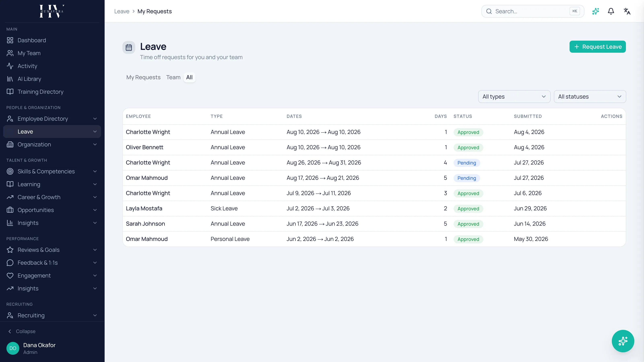Open the All types dropdown
The width and height of the screenshot is (644, 362).
point(514,97)
